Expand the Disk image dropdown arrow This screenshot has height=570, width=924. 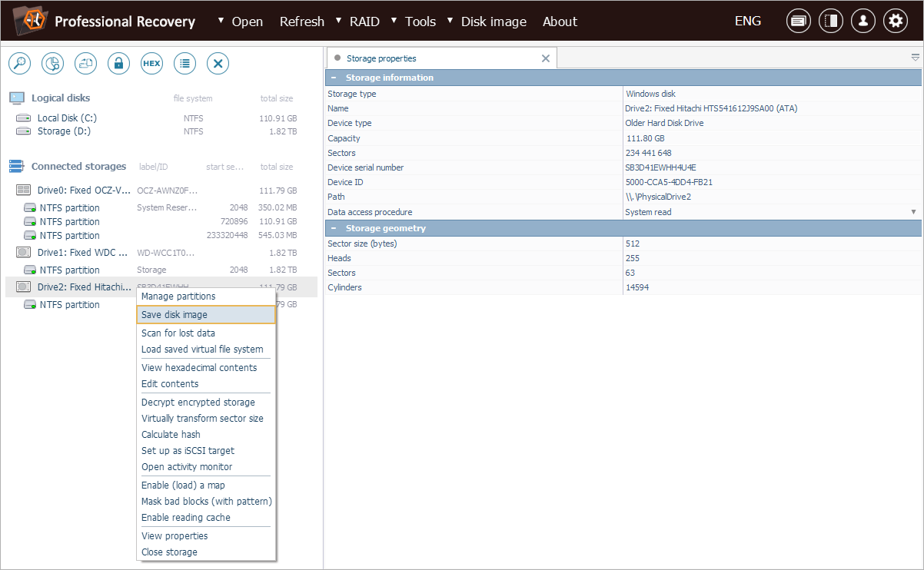click(450, 21)
